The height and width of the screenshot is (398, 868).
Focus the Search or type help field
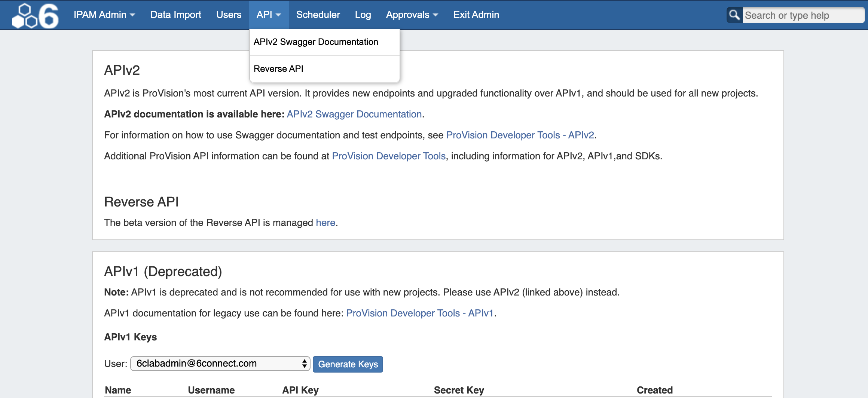coord(802,15)
